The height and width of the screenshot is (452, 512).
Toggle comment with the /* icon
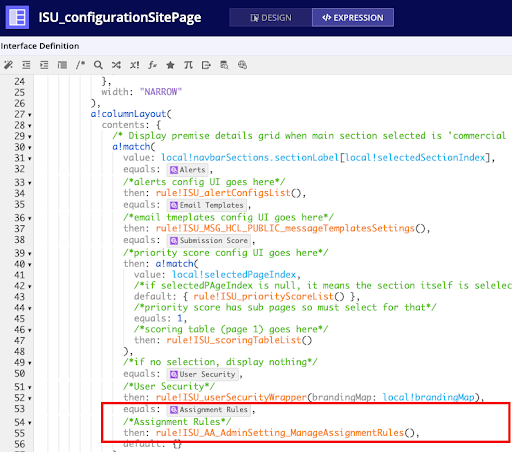[80, 65]
